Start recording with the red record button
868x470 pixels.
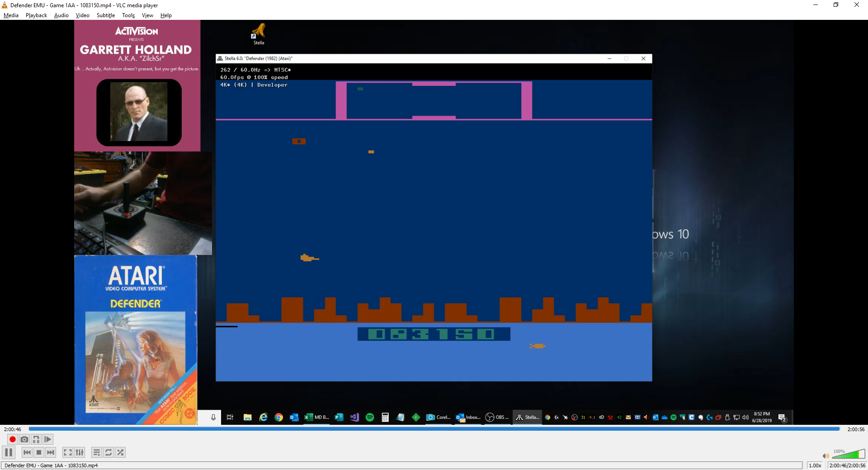click(13, 439)
